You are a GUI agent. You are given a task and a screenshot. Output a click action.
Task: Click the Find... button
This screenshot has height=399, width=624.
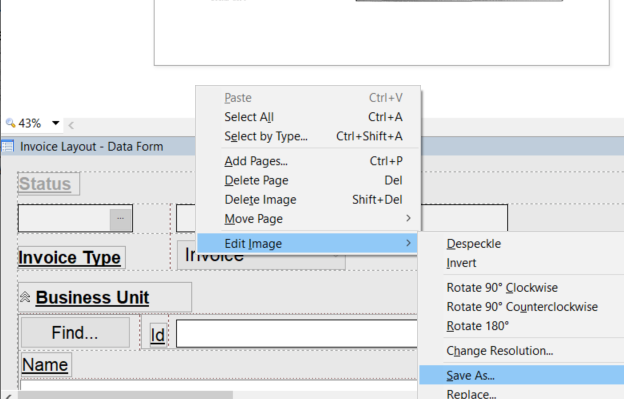tap(75, 333)
